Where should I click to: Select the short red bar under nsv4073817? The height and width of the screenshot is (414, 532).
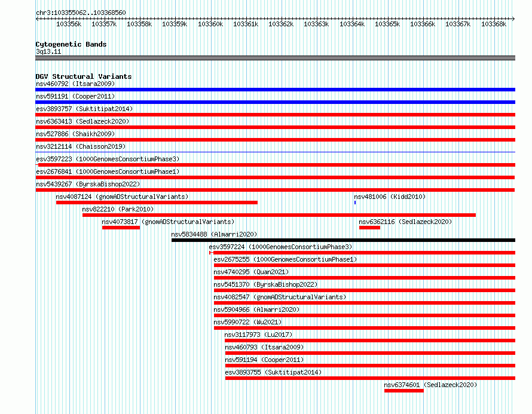coord(121,228)
